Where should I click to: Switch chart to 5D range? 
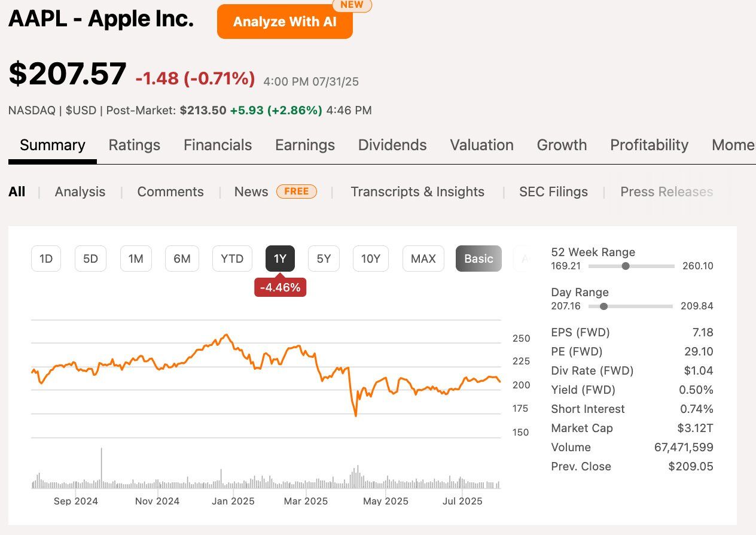click(90, 259)
